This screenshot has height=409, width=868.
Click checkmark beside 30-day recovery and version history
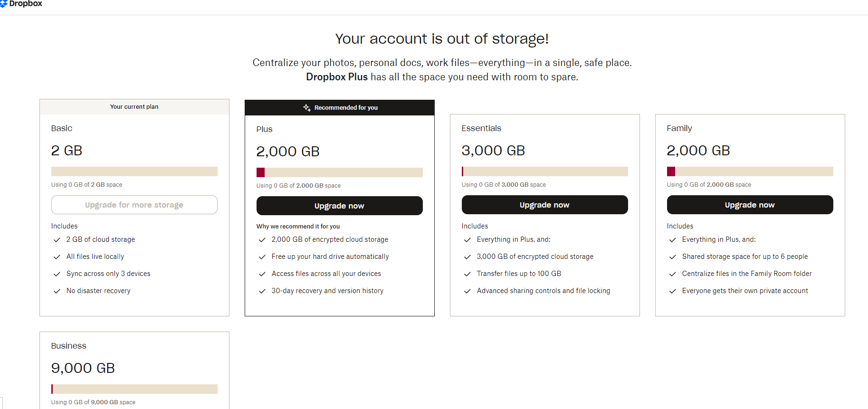coord(262,291)
